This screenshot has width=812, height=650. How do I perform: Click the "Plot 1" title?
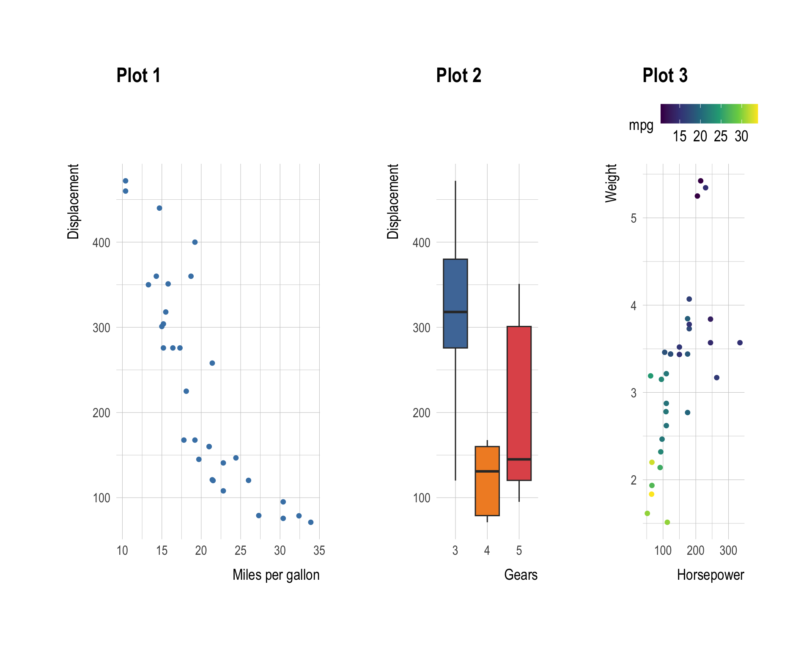tap(138, 76)
